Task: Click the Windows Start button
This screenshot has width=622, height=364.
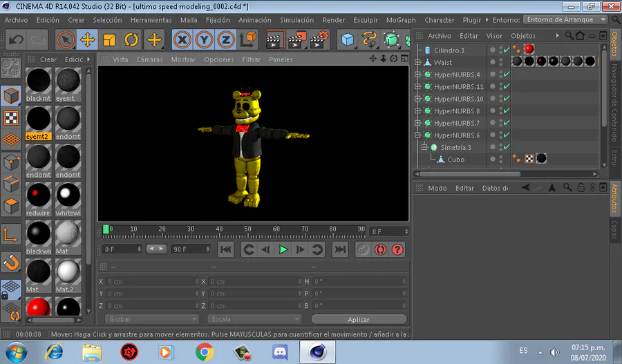Action: (x=17, y=352)
